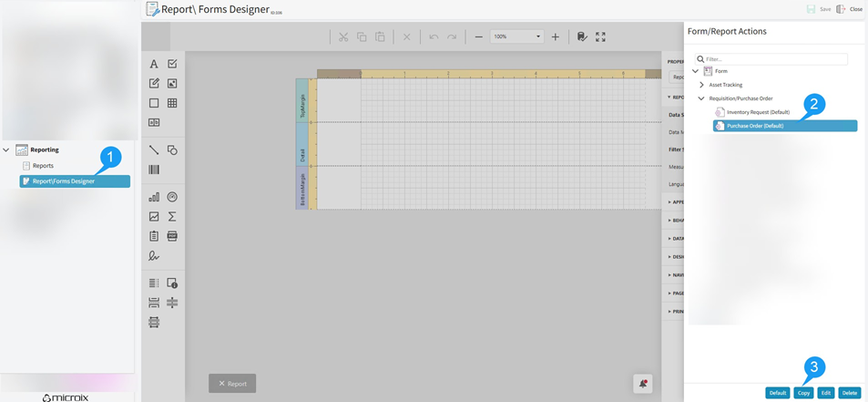Expand the Asset Tracking node
This screenshot has width=868, height=402.
pos(701,85)
